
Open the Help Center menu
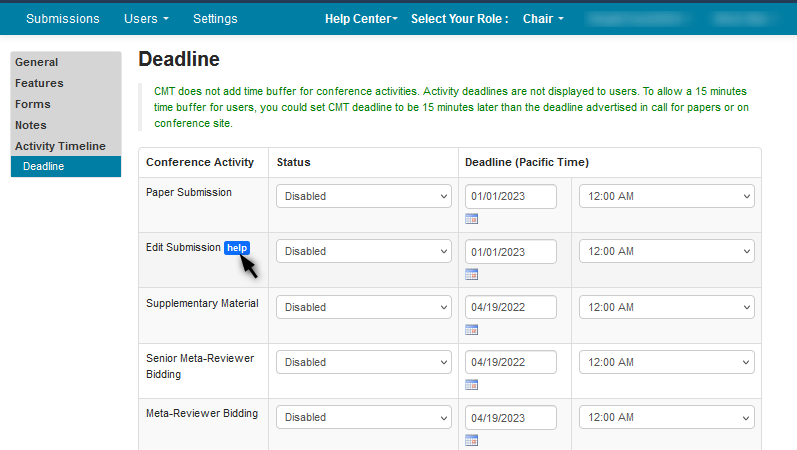click(361, 19)
